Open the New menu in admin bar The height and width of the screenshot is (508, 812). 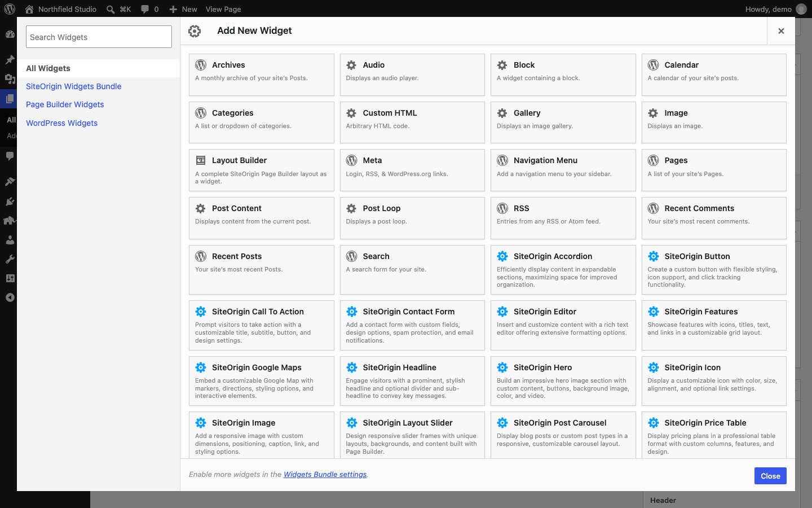click(183, 9)
